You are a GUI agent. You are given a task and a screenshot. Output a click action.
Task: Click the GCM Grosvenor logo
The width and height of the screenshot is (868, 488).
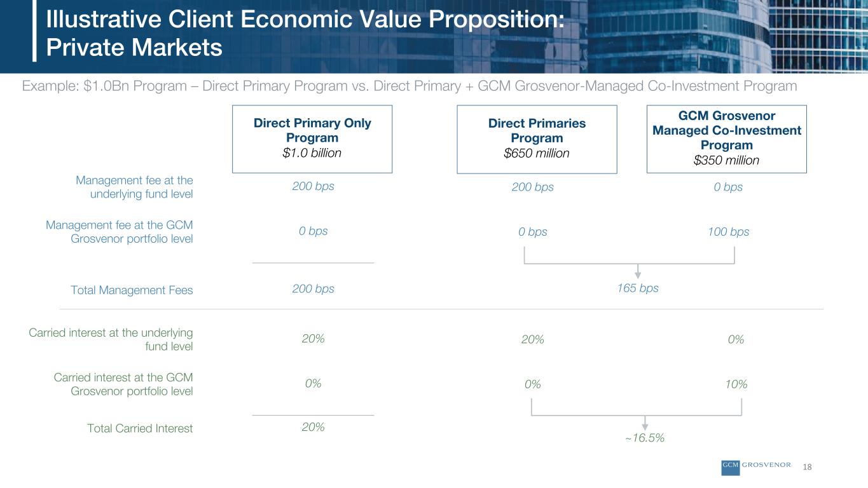coord(757,465)
